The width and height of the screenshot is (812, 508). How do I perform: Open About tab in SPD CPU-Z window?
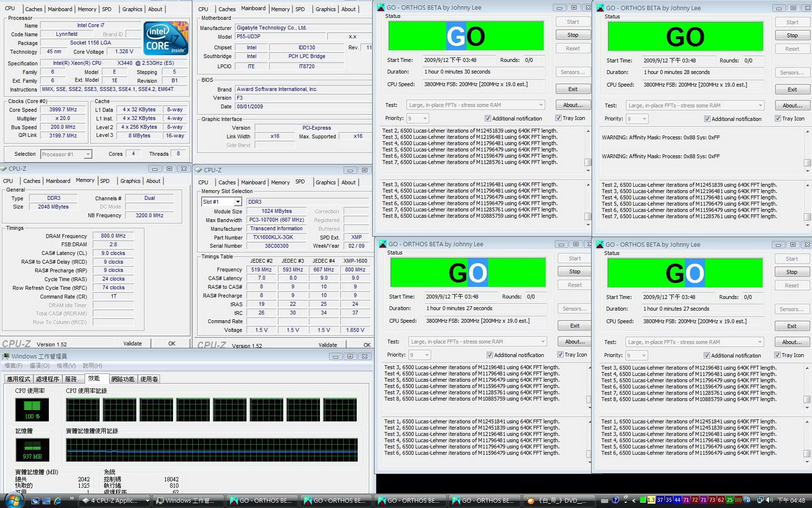pyautogui.click(x=348, y=182)
